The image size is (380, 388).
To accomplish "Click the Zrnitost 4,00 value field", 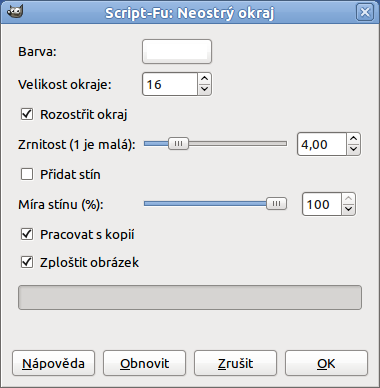I will click(322, 144).
